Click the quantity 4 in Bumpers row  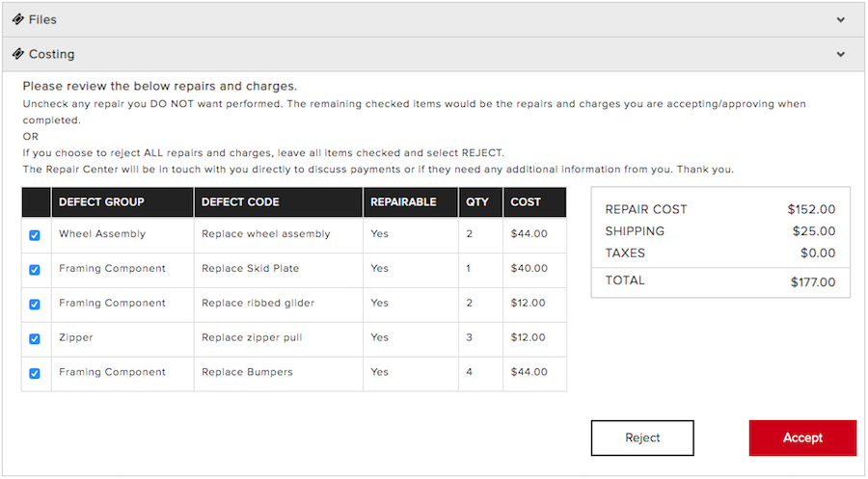(469, 372)
